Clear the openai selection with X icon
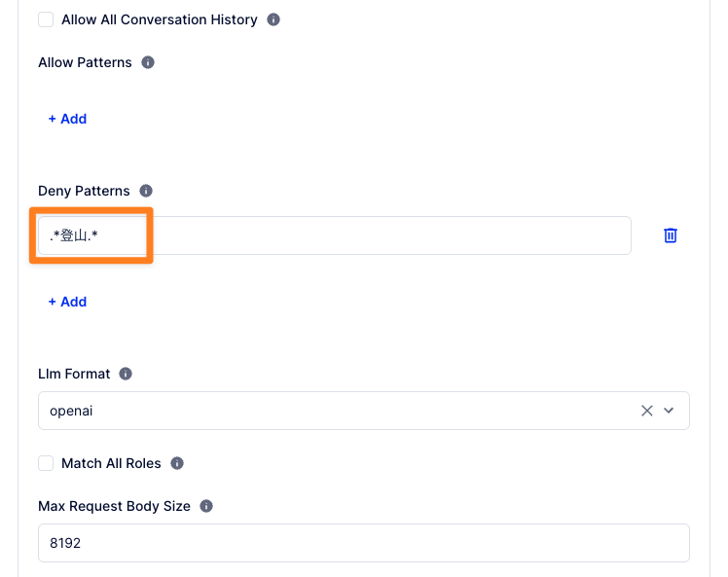728x577 pixels. pos(646,411)
